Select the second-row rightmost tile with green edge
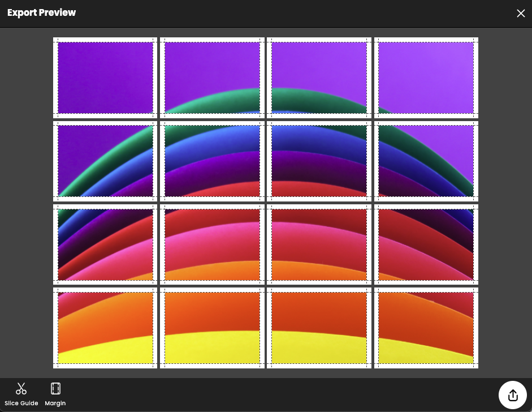 [x=426, y=160]
